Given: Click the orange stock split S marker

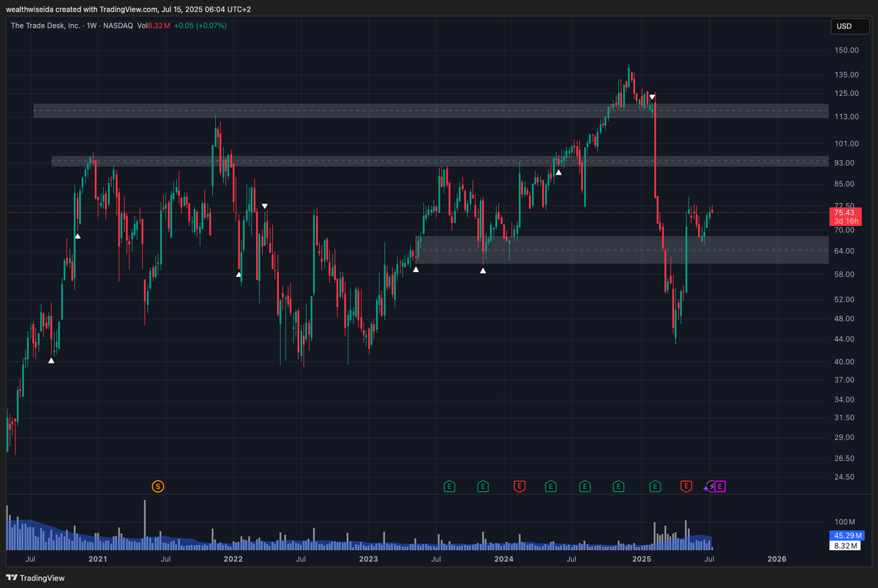Looking at the screenshot, I should 157,486.
